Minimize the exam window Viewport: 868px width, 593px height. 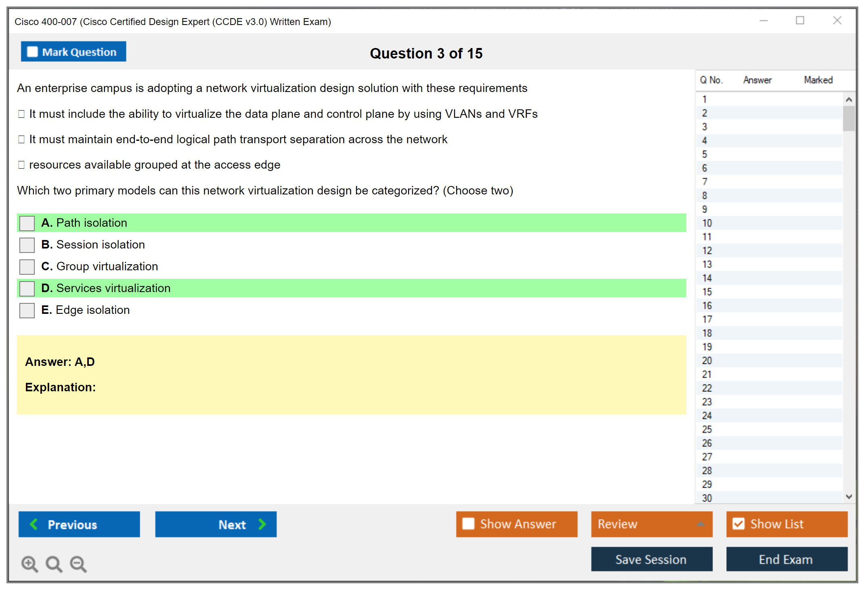point(763,21)
